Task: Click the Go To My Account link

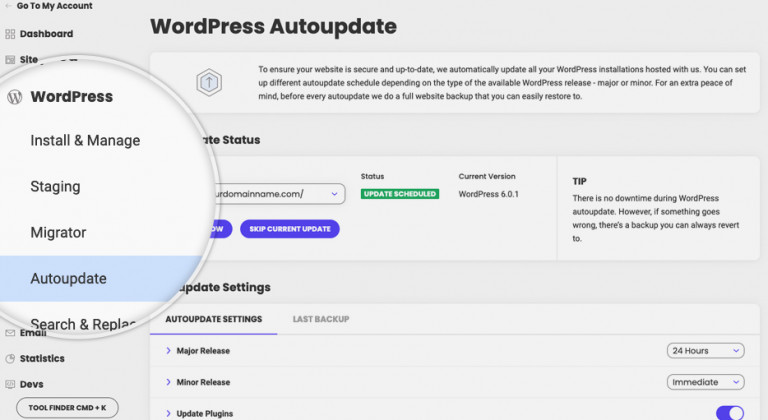Action: point(54,6)
